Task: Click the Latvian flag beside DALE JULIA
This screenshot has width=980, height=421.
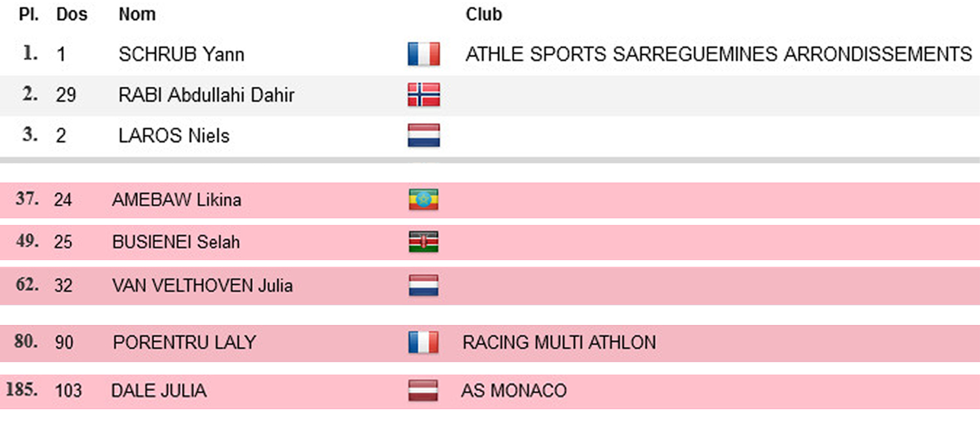Action: 423,390
